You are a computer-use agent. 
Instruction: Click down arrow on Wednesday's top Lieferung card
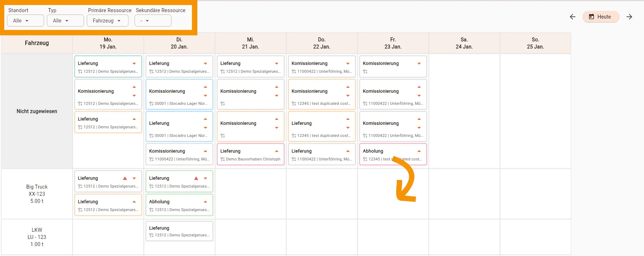pyautogui.click(x=277, y=63)
